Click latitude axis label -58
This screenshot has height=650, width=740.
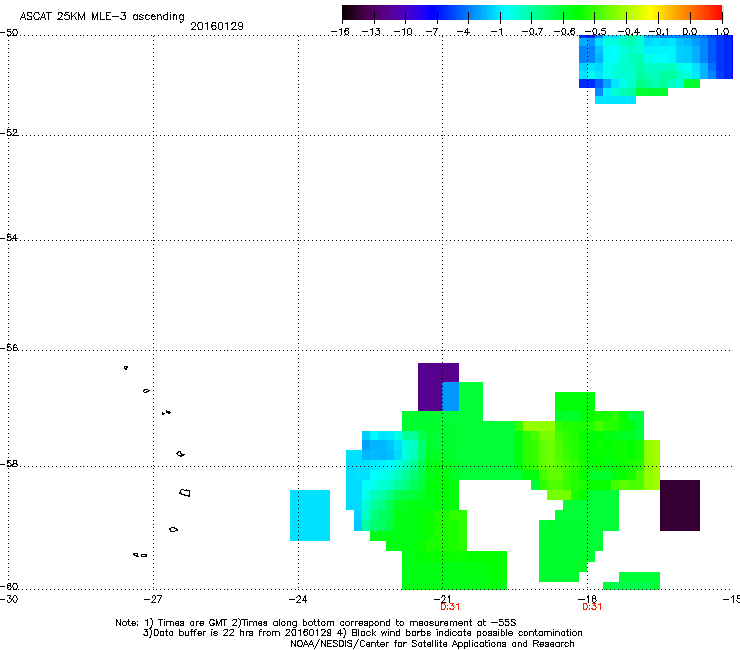(9, 464)
